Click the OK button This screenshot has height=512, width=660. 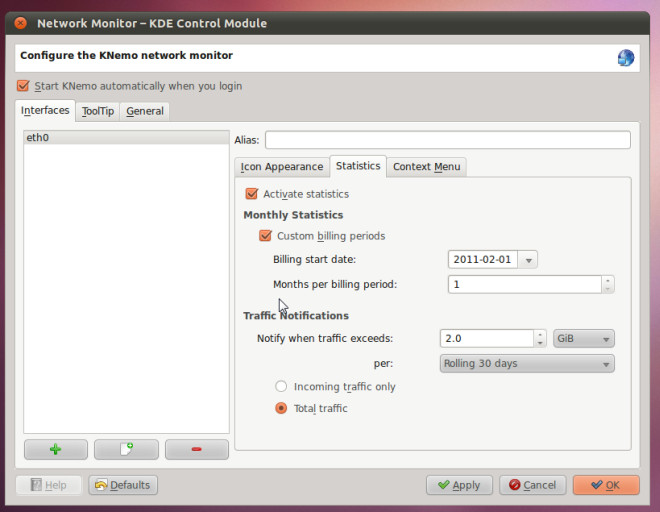[606, 485]
